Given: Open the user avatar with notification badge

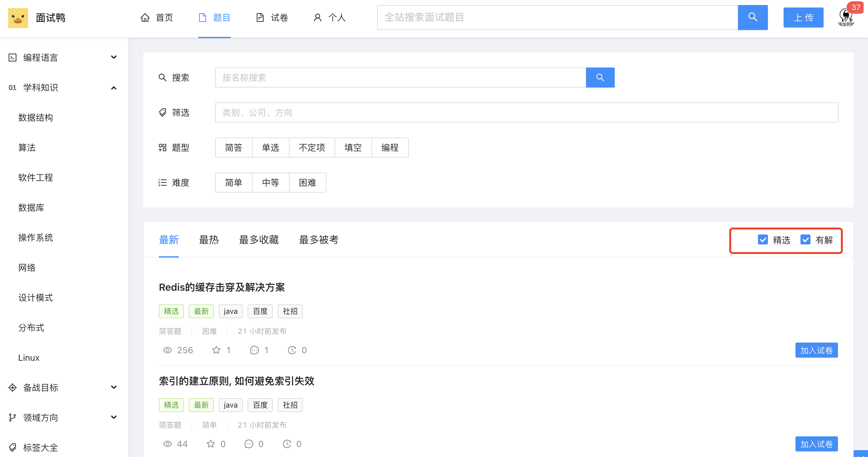Looking at the screenshot, I should coord(846,17).
